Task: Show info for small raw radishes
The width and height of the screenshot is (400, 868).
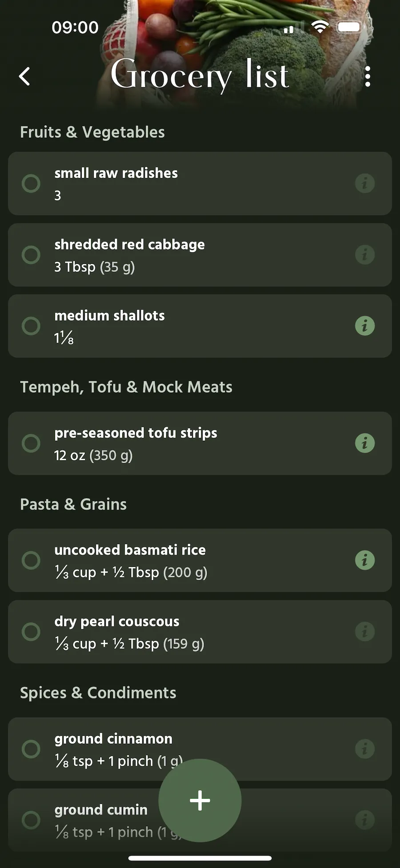Action: pyautogui.click(x=365, y=183)
